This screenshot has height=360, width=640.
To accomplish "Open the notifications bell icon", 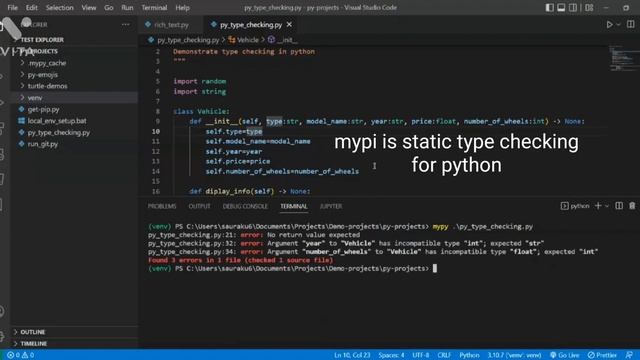I will [x=629, y=355].
